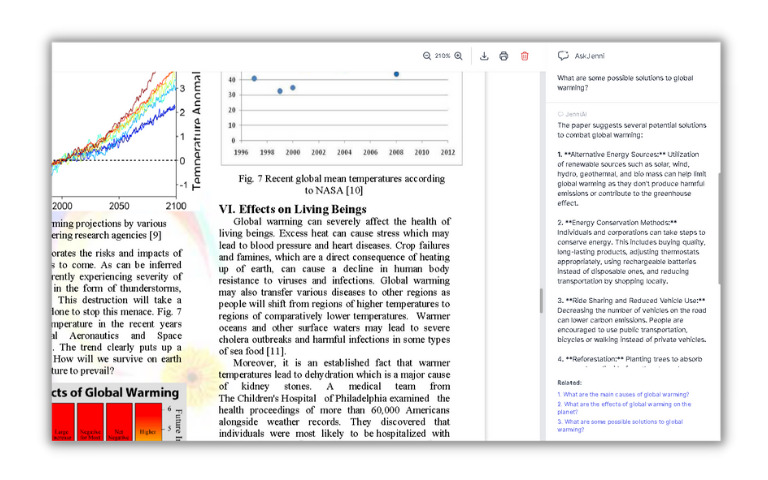Image resolution: width=768 pixels, height=480 pixels.
Task: Click the 'VI. Effects on Living Beings' heading
Action: 292,209
